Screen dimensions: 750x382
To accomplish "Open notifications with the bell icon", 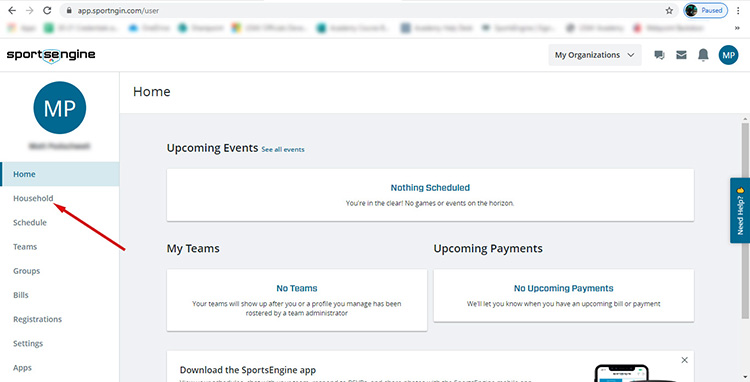I will tap(703, 55).
